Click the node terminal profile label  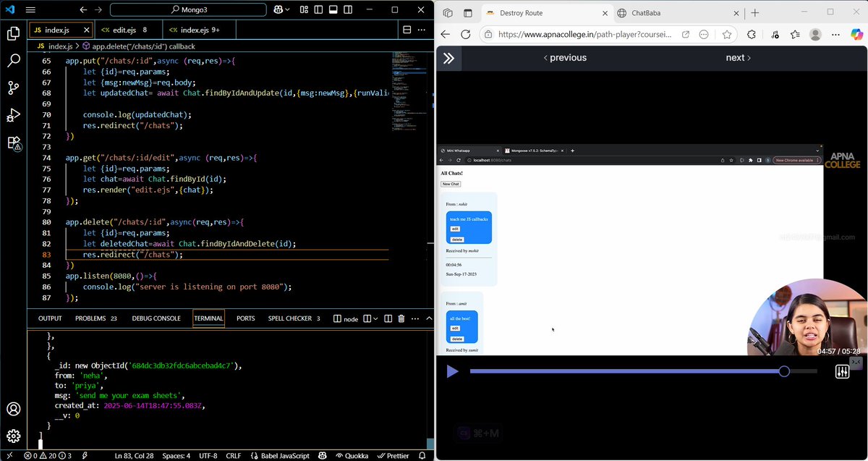[346, 318]
